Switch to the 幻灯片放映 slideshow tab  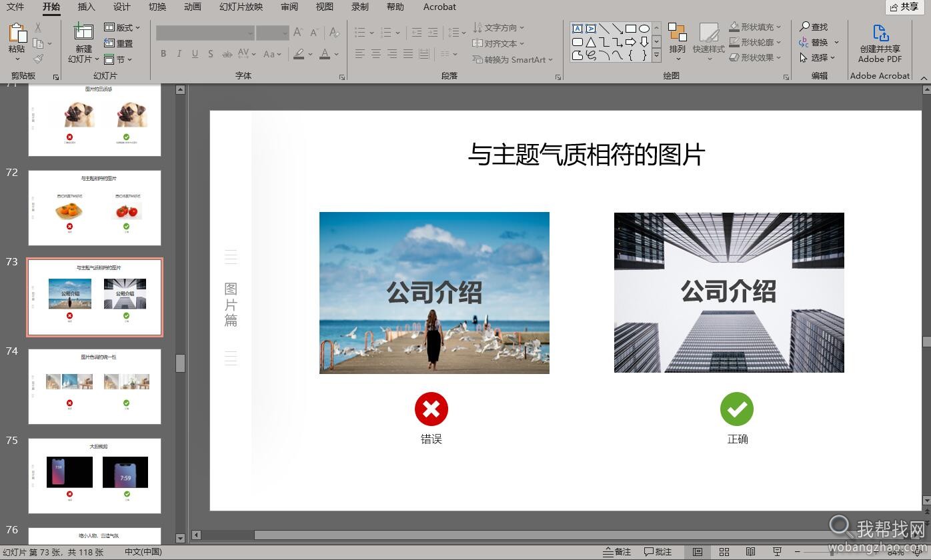(241, 7)
